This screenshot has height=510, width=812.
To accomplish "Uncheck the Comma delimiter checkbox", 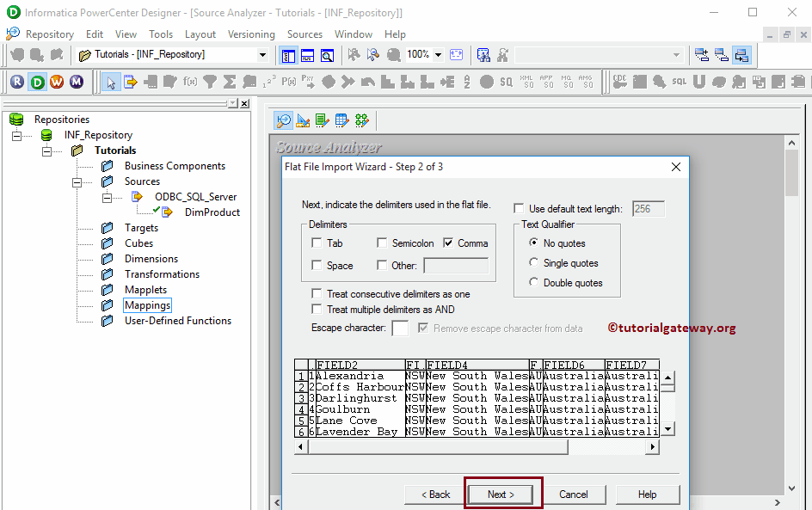I will pyautogui.click(x=448, y=243).
